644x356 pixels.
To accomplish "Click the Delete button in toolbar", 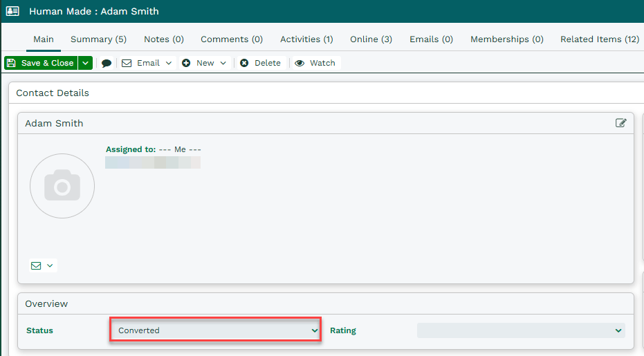I will click(x=261, y=63).
